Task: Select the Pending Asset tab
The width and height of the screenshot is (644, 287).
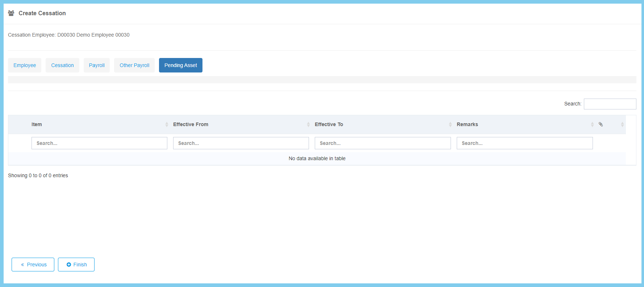Action: click(x=181, y=65)
